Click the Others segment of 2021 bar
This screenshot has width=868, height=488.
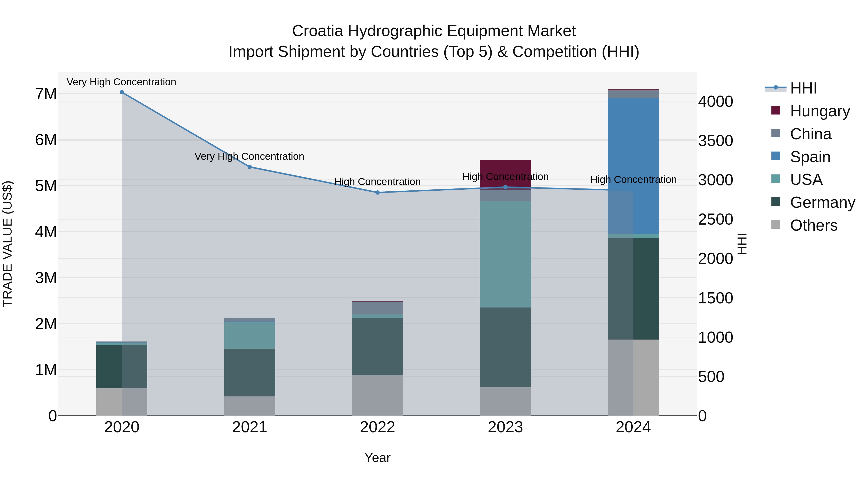coord(250,406)
